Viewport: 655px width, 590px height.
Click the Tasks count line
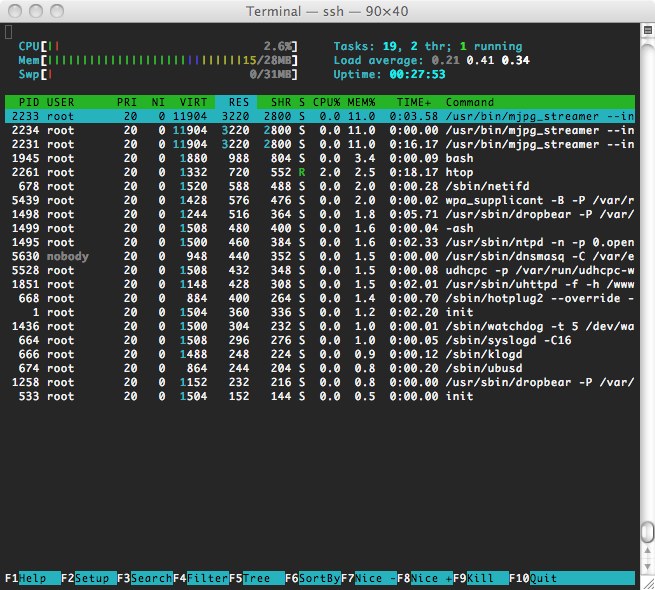(428, 46)
